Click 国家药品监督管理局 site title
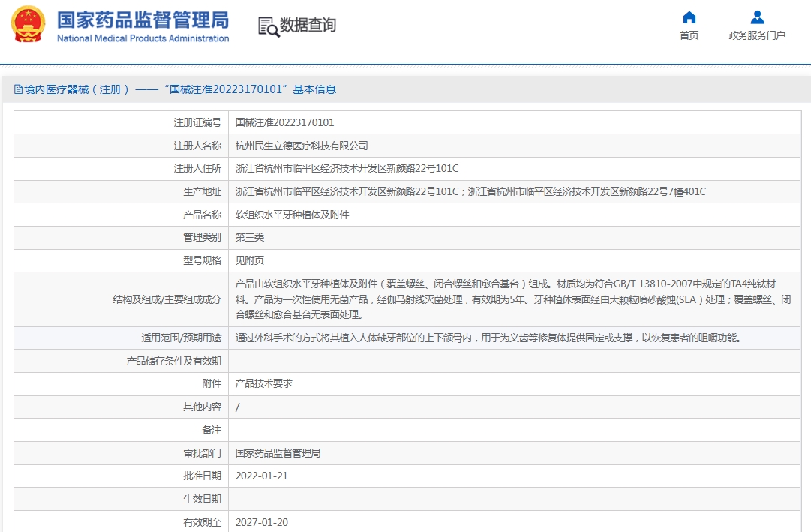The height and width of the screenshot is (532, 811). [x=143, y=20]
